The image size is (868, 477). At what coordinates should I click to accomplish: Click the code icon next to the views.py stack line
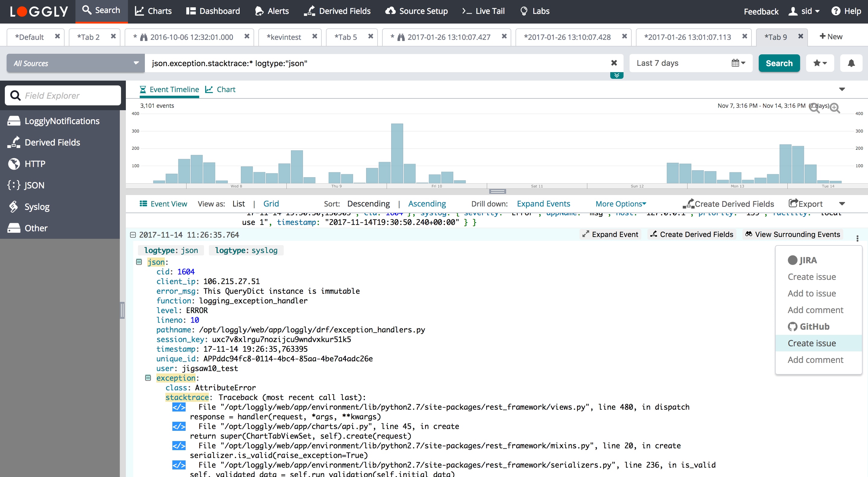pyautogui.click(x=179, y=407)
